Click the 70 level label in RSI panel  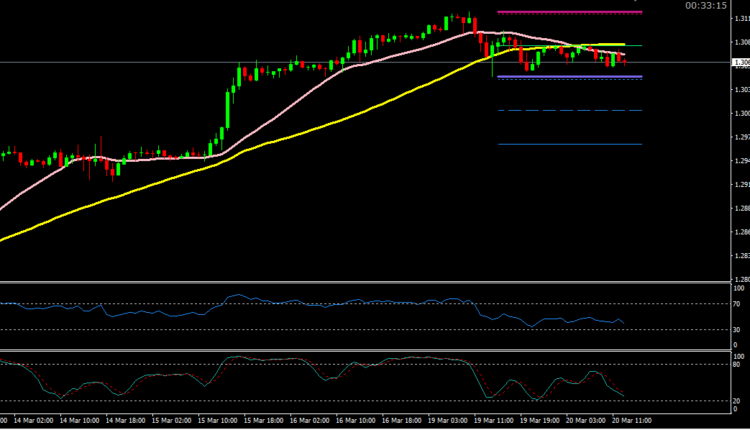point(737,304)
